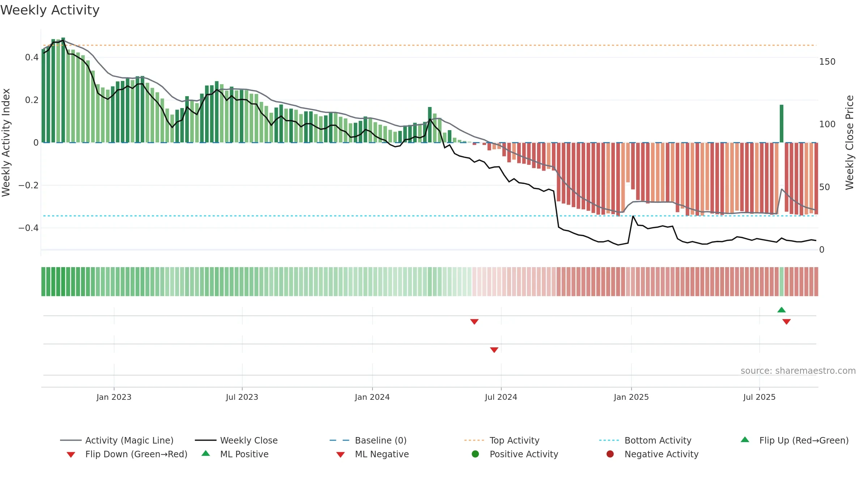Click the lone green cell in the red heat strip

point(782,282)
